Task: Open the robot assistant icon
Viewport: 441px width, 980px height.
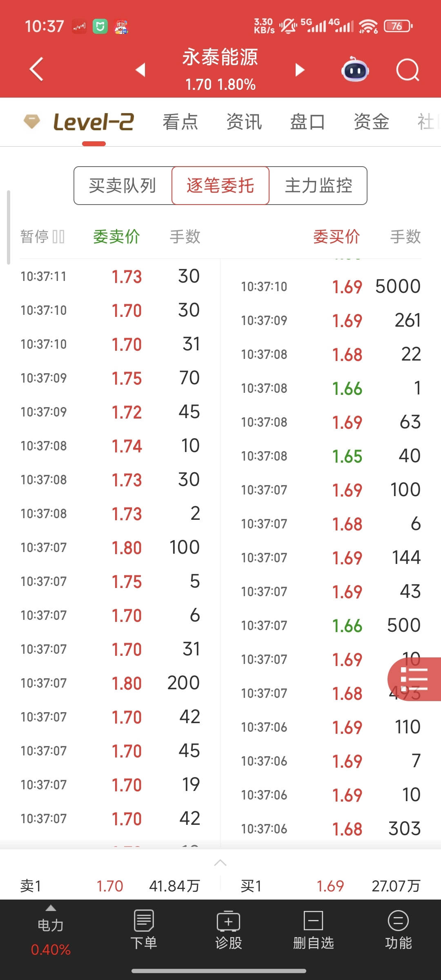Action: pos(355,70)
